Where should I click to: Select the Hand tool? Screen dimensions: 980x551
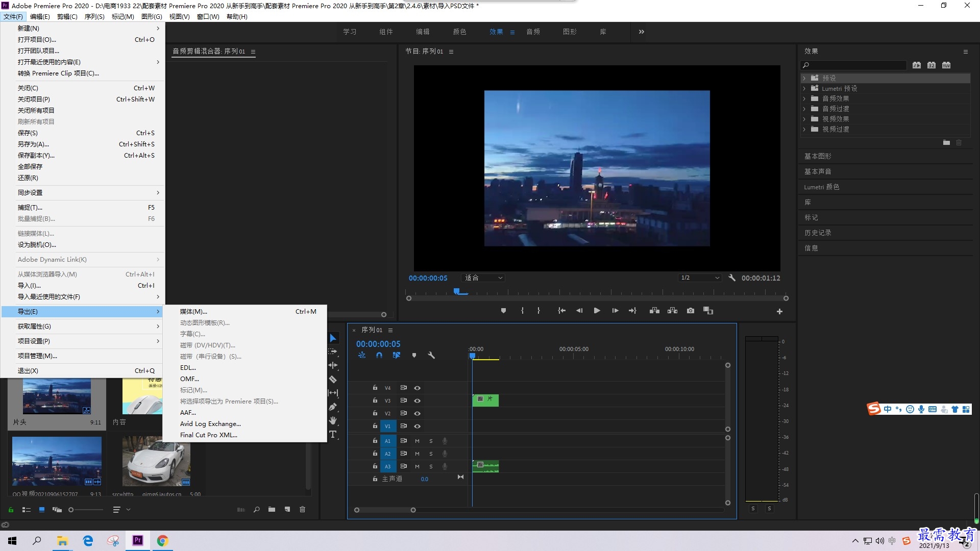point(333,420)
